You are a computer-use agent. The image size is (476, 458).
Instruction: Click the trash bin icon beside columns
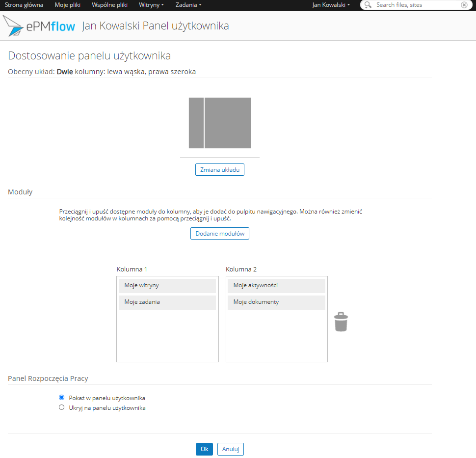341,323
